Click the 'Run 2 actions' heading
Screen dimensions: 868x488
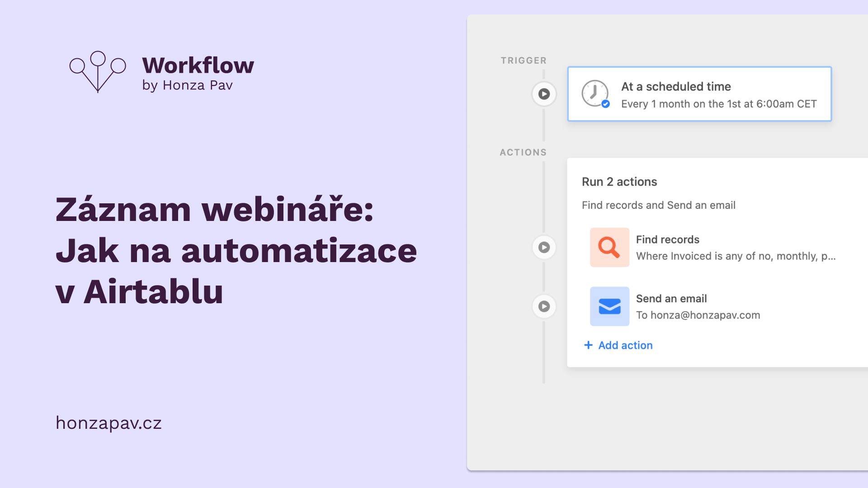click(x=619, y=182)
